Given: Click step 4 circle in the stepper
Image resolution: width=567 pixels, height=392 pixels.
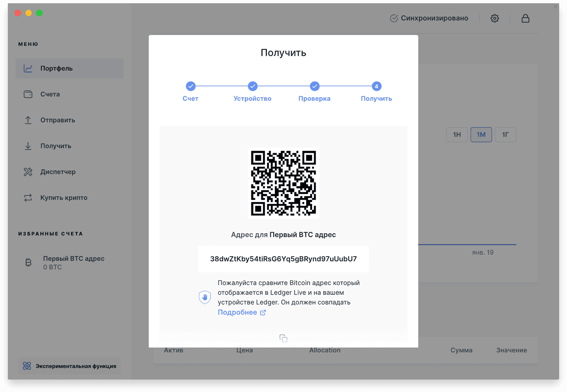Looking at the screenshot, I should point(376,86).
